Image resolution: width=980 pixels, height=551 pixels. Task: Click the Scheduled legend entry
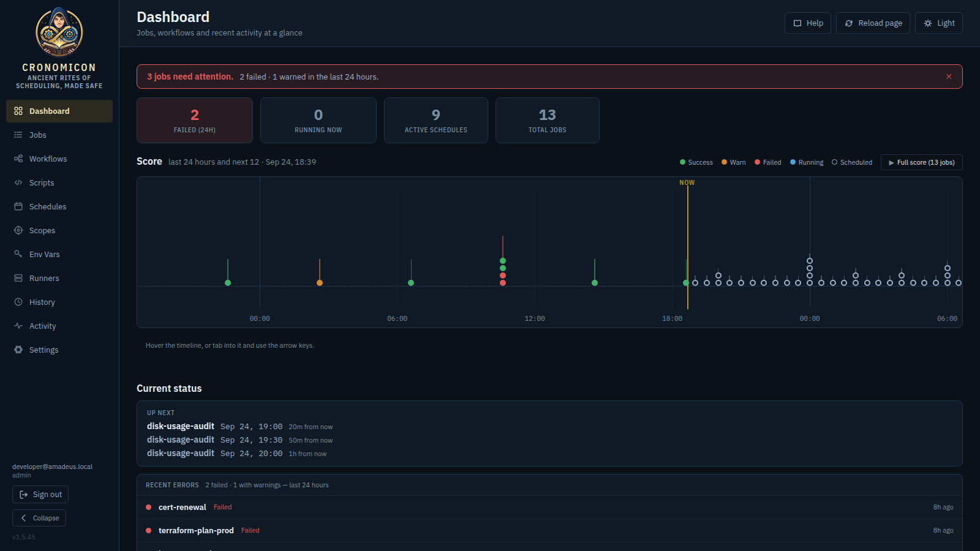point(852,162)
